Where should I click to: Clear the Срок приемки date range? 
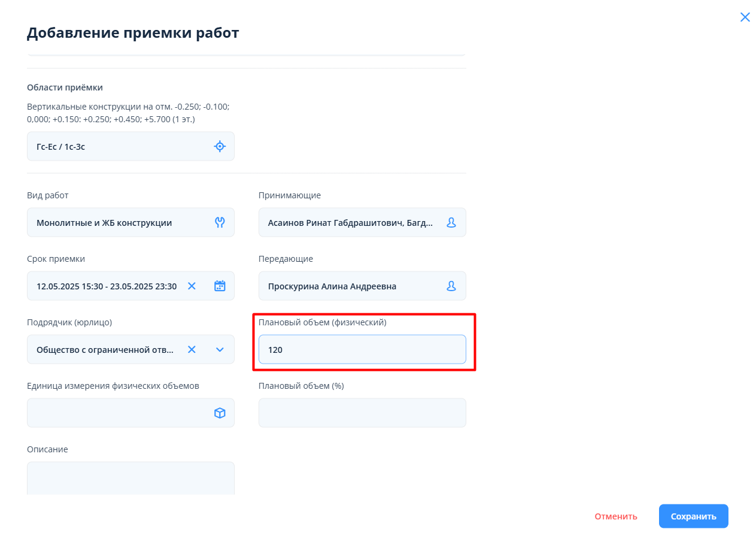coord(192,286)
